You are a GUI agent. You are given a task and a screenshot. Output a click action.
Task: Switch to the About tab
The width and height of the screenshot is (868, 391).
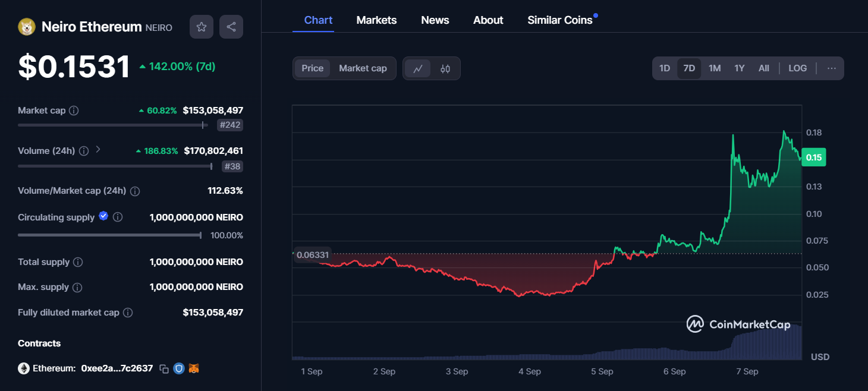click(x=488, y=20)
